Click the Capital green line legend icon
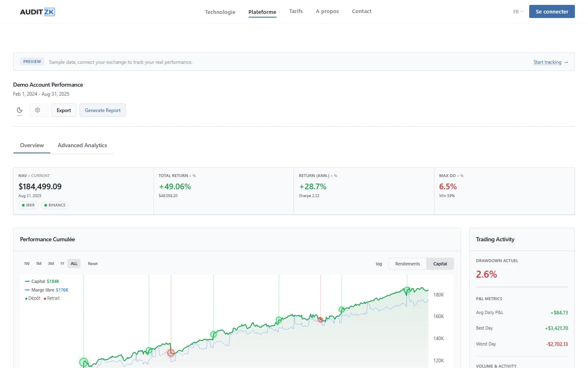This screenshot has height=368, width=588. (x=27, y=281)
